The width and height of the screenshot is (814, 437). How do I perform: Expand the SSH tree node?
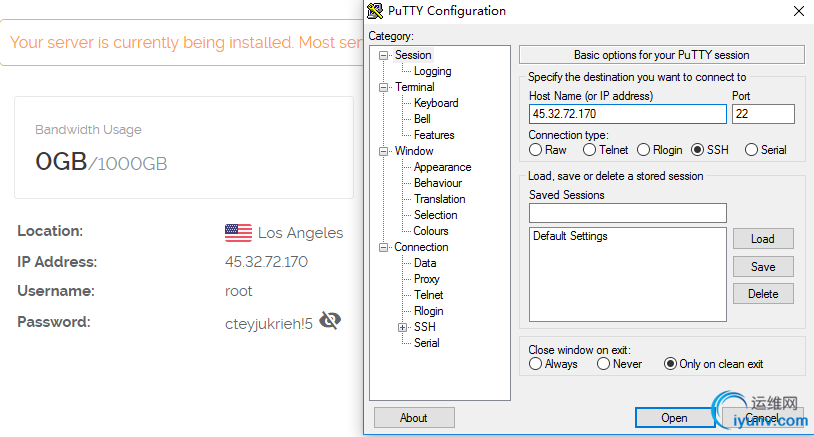[x=402, y=327]
